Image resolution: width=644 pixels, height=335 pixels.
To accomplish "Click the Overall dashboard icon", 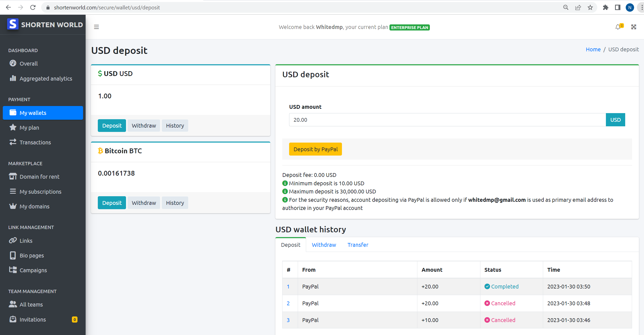I will pos(13,63).
